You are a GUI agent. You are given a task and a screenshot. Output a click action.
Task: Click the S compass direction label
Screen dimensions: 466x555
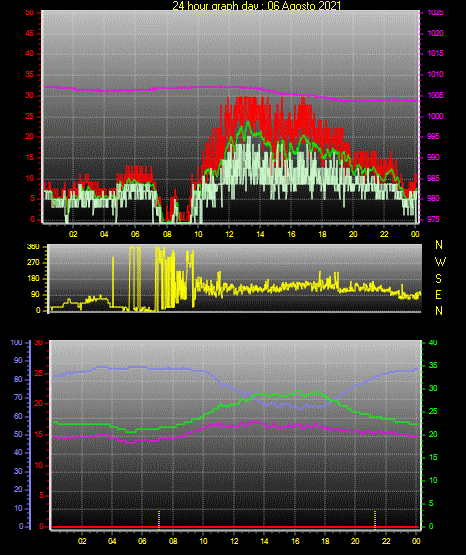point(438,279)
